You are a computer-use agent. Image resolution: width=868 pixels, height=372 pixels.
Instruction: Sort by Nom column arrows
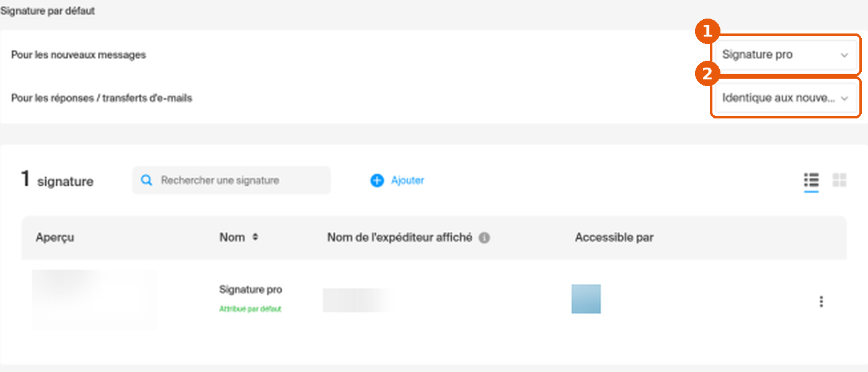(255, 237)
